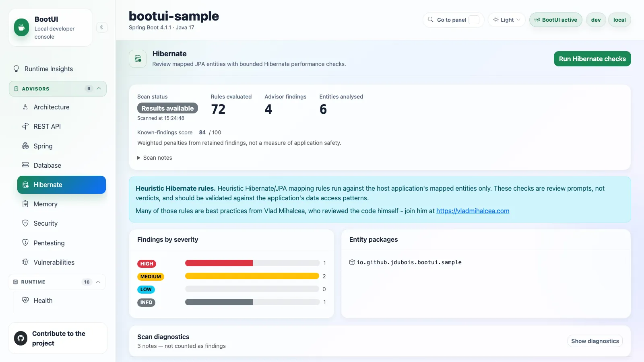Show diagnostics for the scan
The height and width of the screenshot is (362, 644).
595,341
